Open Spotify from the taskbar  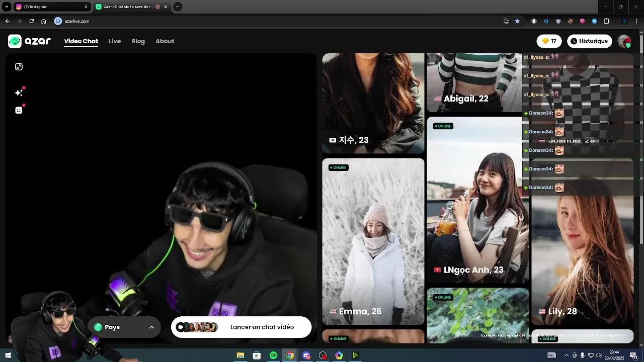(x=273, y=355)
